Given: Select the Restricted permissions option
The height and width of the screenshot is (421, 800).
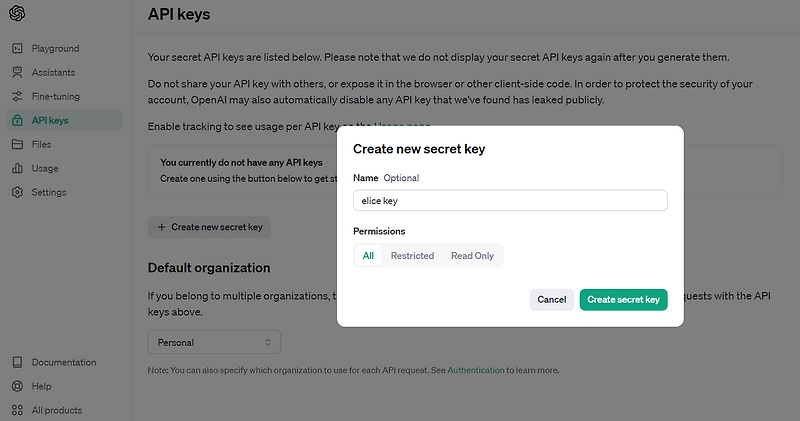Looking at the screenshot, I should point(412,256).
